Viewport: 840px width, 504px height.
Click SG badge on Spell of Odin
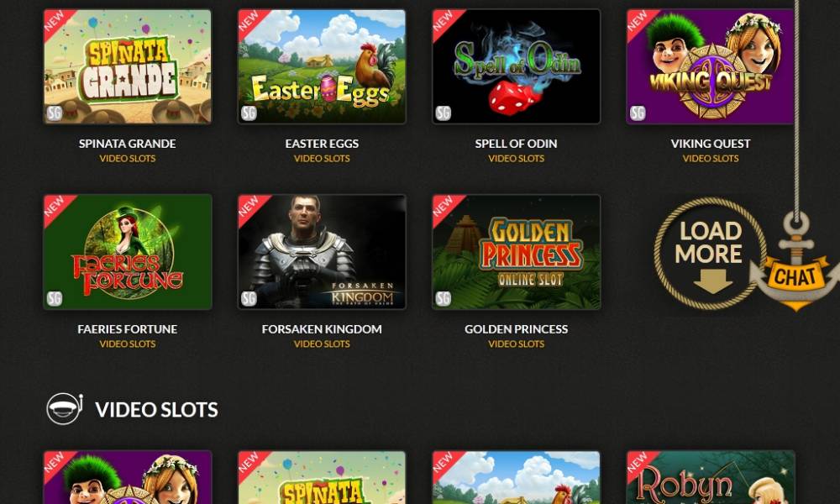coord(443,113)
